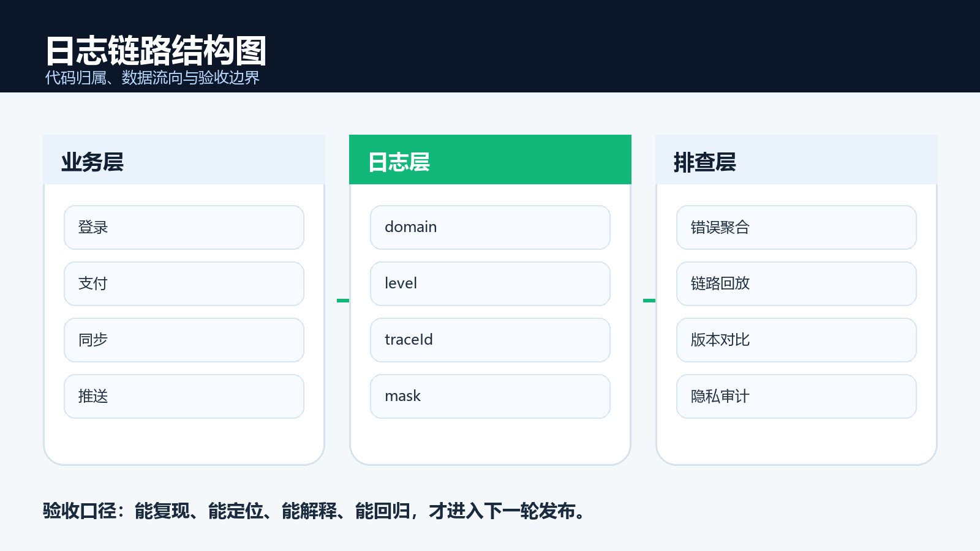The image size is (980, 551).
Task: Click the green 日志层 column header
Action: [490, 159]
